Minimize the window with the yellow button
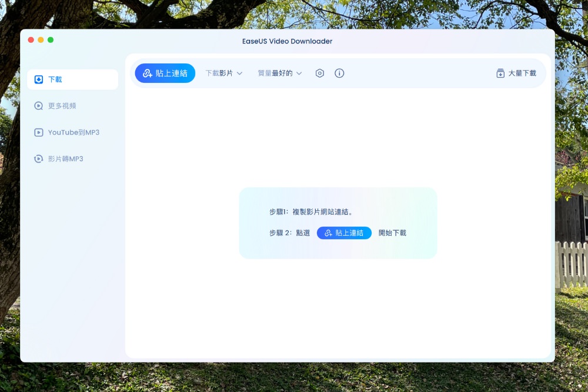 41,40
